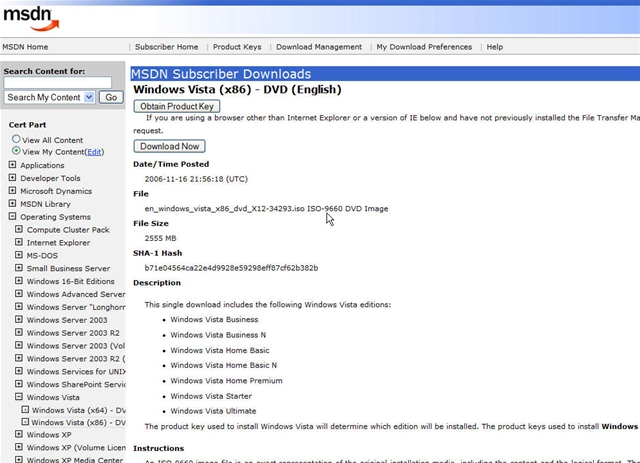Expand the Windows SharePoint Services node
Image resolution: width=640 pixels, height=463 pixels.
19,384
